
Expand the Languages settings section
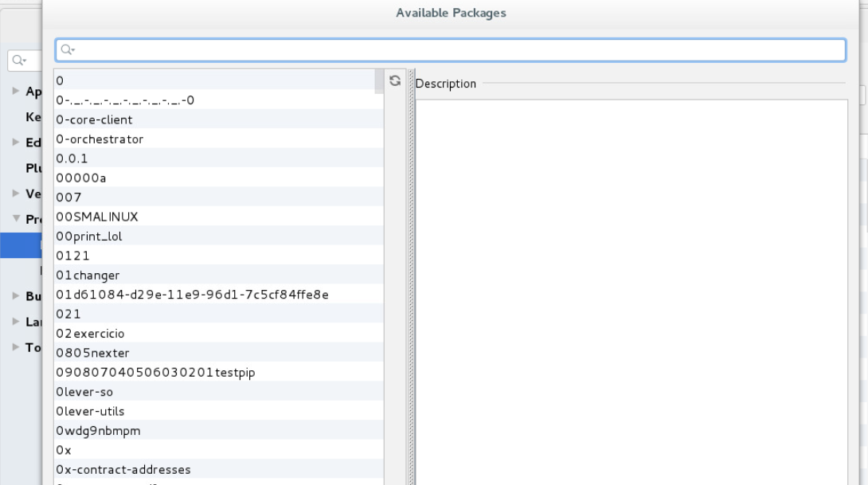(x=14, y=321)
